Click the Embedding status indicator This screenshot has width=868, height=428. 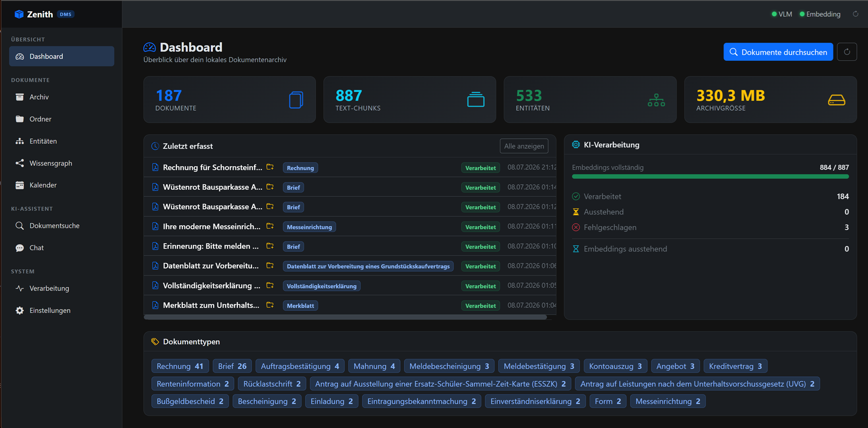tap(820, 14)
